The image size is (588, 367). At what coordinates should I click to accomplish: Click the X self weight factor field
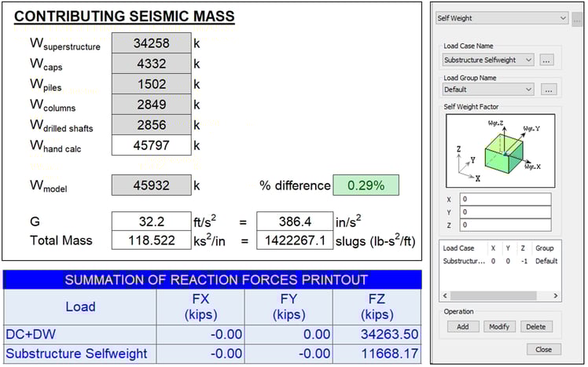pos(505,200)
